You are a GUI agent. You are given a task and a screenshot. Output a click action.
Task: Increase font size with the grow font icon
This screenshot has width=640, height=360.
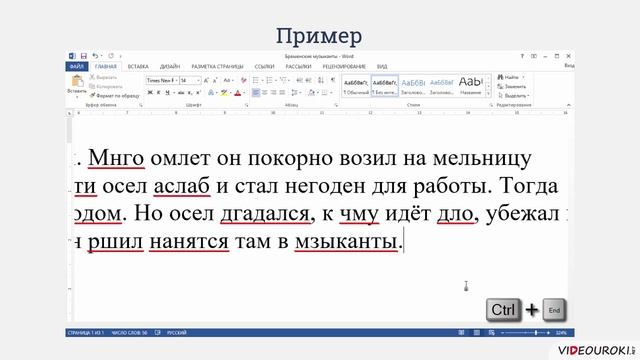click(x=206, y=80)
